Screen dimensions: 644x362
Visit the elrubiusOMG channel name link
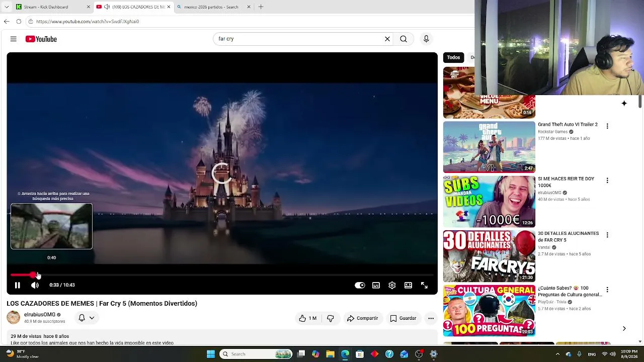pos(40,315)
